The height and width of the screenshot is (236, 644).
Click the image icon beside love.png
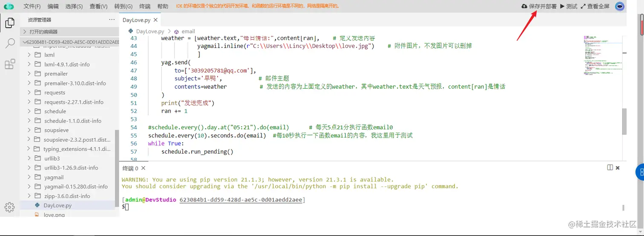(37, 215)
